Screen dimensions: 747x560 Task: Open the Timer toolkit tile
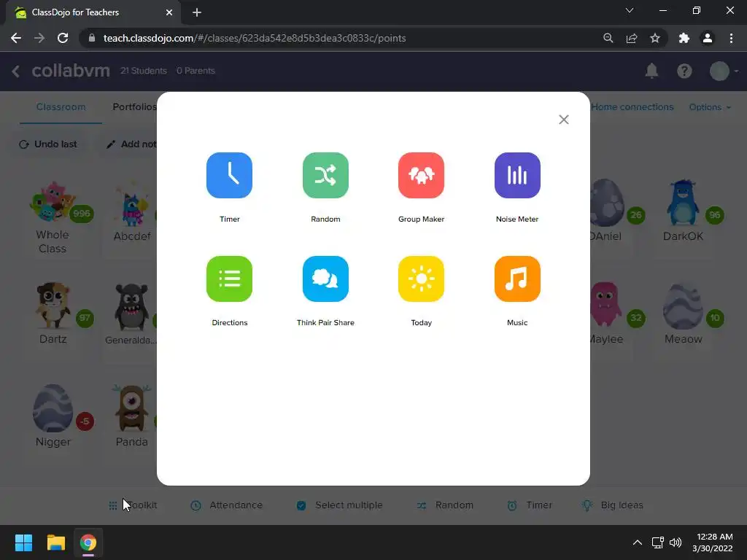tap(229, 175)
